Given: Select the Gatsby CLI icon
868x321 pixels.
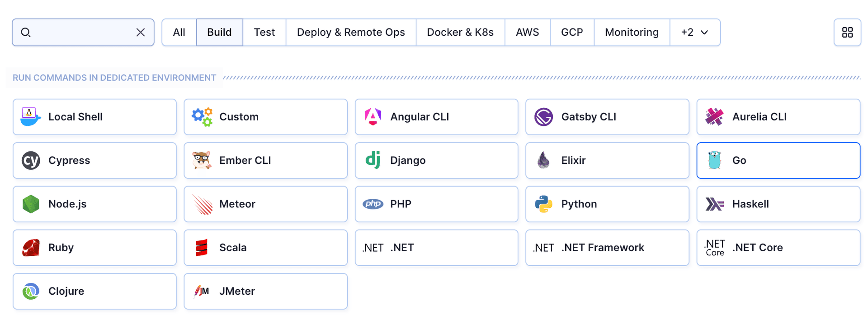Looking at the screenshot, I should pyautogui.click(x=543, y=117).
